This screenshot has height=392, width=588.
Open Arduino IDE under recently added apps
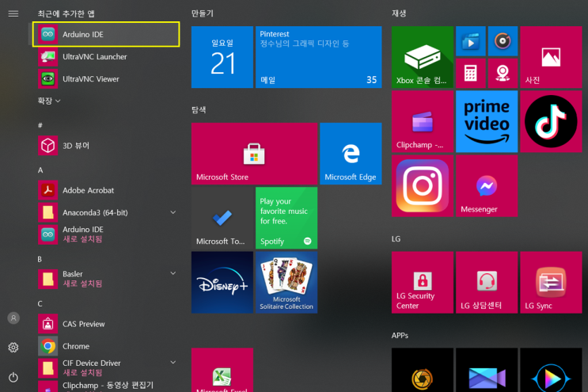coord(106,34)
